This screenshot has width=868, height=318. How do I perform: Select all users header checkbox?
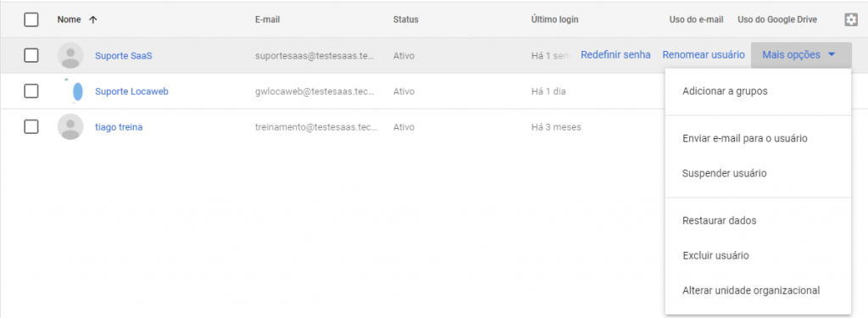click(x=31, y=20)
